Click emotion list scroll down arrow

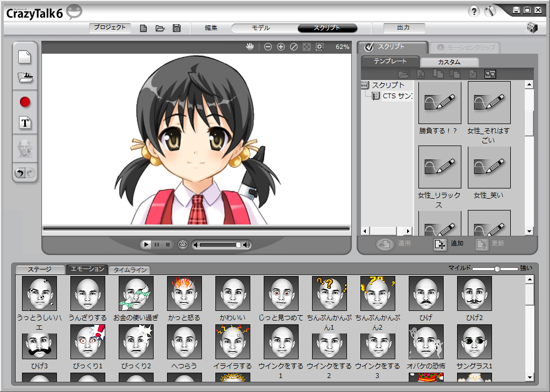[530, 378]
